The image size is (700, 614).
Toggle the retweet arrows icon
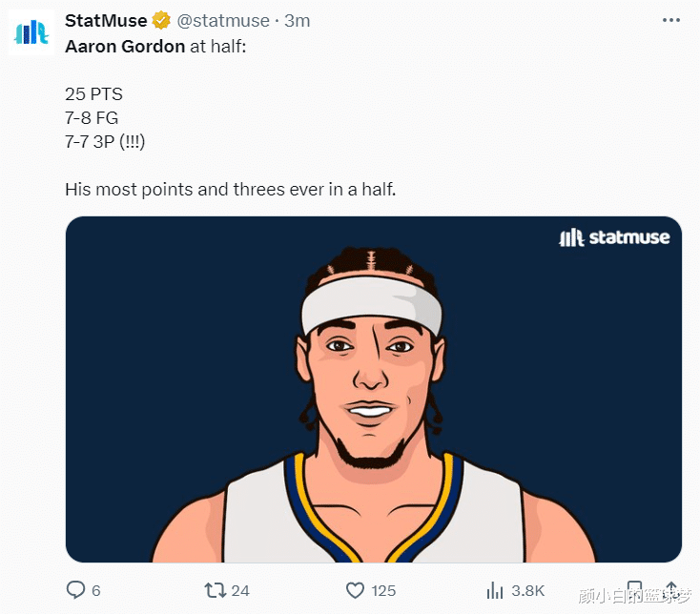point(216,590)
